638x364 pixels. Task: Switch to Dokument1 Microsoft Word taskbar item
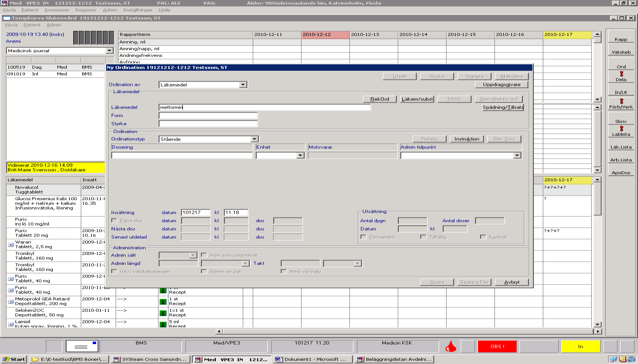coord(312,359)
